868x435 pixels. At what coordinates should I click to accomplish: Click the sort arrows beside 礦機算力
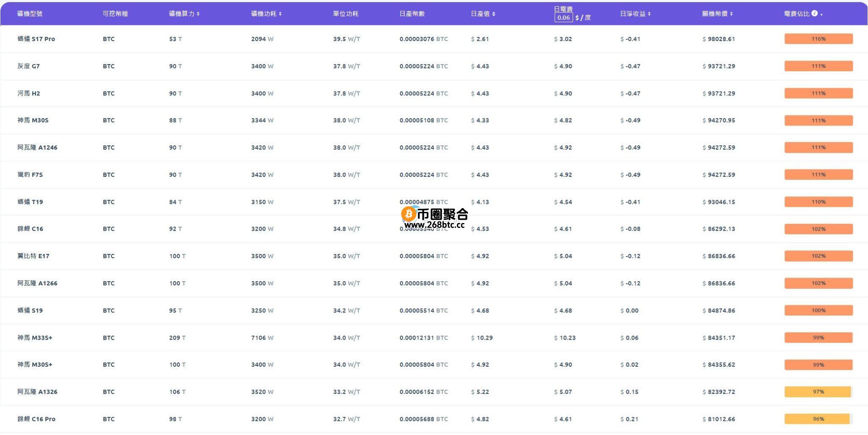pyautogui.click(x=198, y=14)
